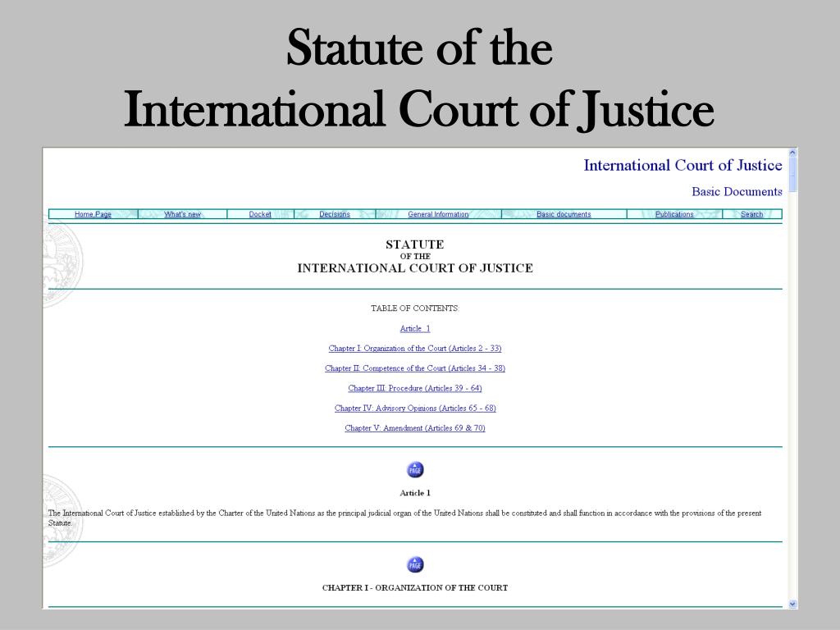Open the Publications nav link

pyautogui.click(x=674, y=214)
